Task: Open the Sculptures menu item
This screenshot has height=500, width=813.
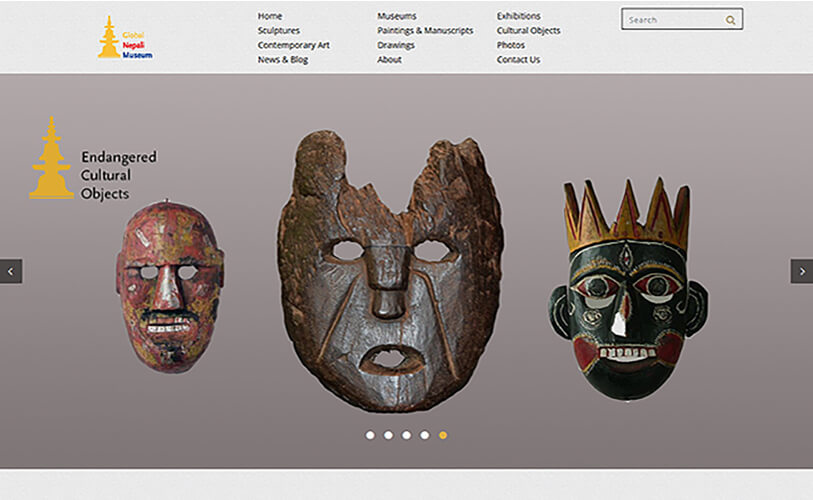Action: tap(279, 31)
